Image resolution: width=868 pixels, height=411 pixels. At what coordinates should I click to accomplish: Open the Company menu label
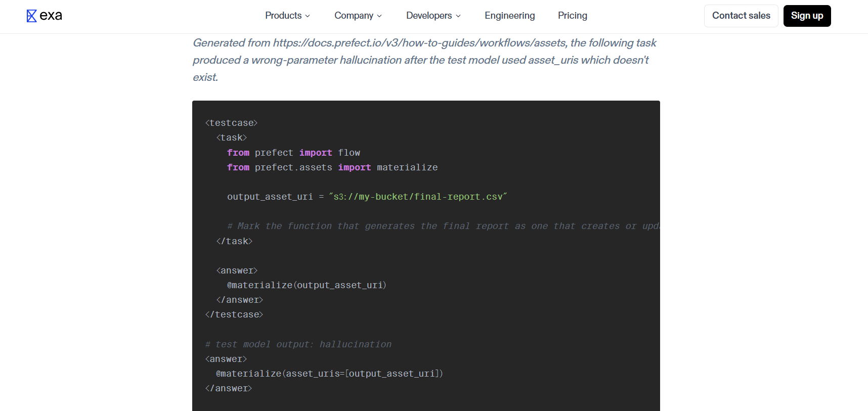point(354,16)
